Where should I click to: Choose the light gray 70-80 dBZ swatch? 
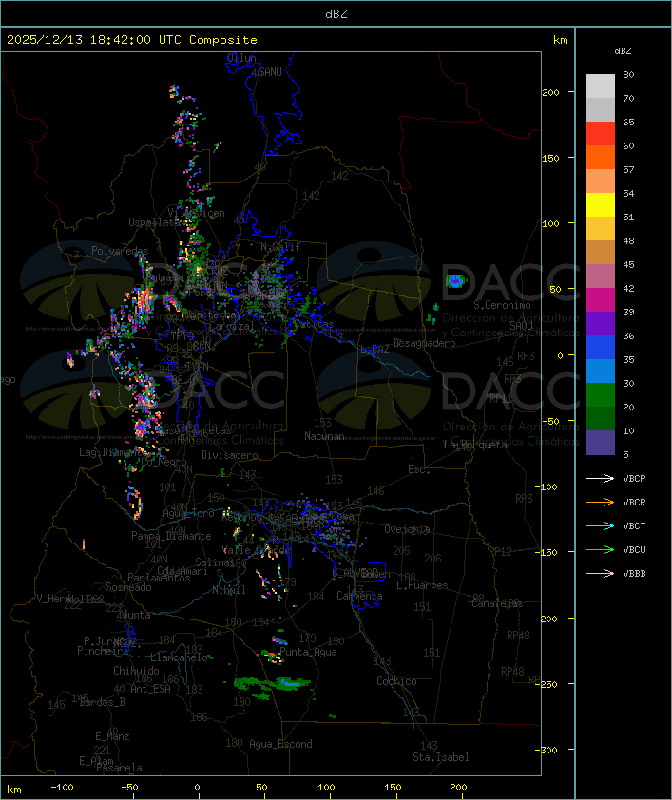[x=600, y=86]
